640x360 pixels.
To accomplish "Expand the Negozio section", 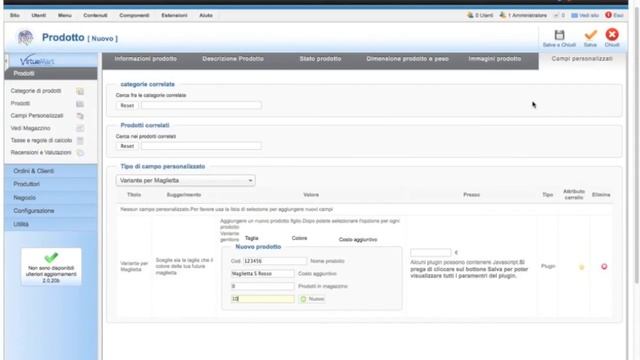I will (x=51, y=198).
